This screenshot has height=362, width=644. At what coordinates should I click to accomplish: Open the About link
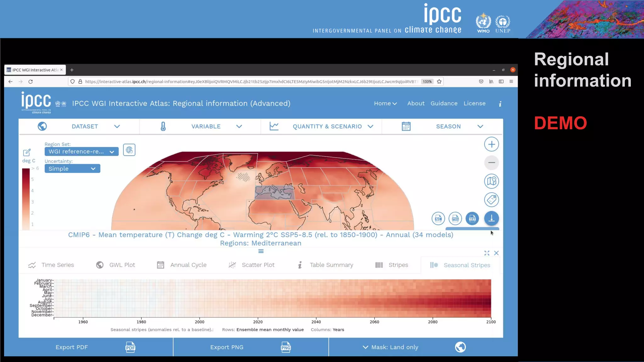(416, 103)
